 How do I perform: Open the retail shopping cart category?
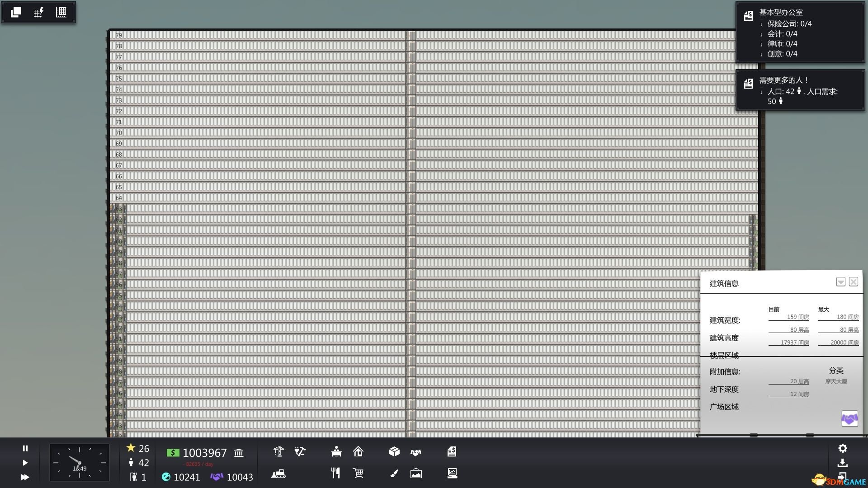(x=358, y=473)
